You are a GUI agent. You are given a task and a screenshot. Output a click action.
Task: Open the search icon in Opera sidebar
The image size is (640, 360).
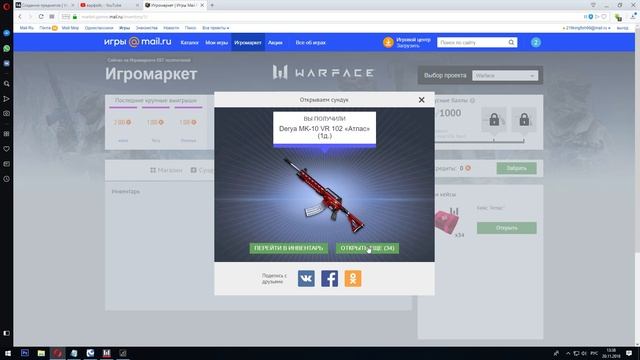pyautogui.click(x=7, y=84)
